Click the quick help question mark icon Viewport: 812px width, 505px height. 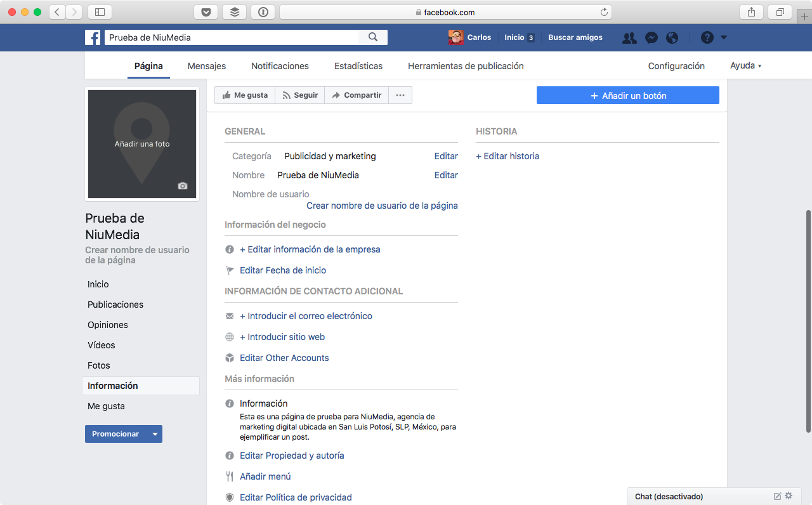tap(707, 38)
